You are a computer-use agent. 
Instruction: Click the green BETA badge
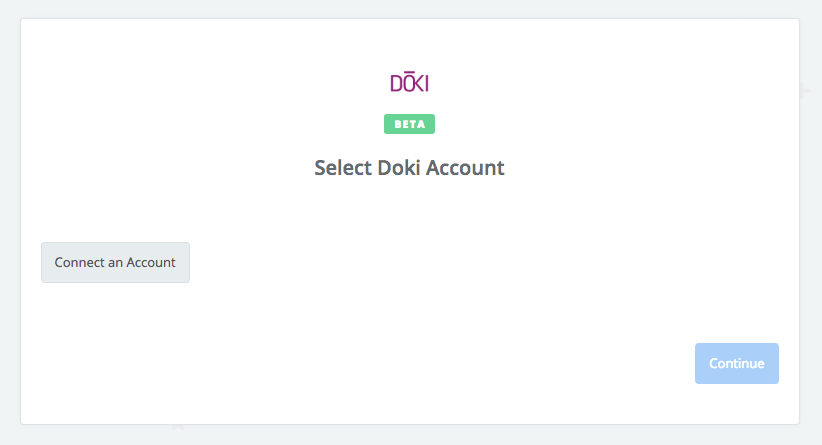click(409, 124)
